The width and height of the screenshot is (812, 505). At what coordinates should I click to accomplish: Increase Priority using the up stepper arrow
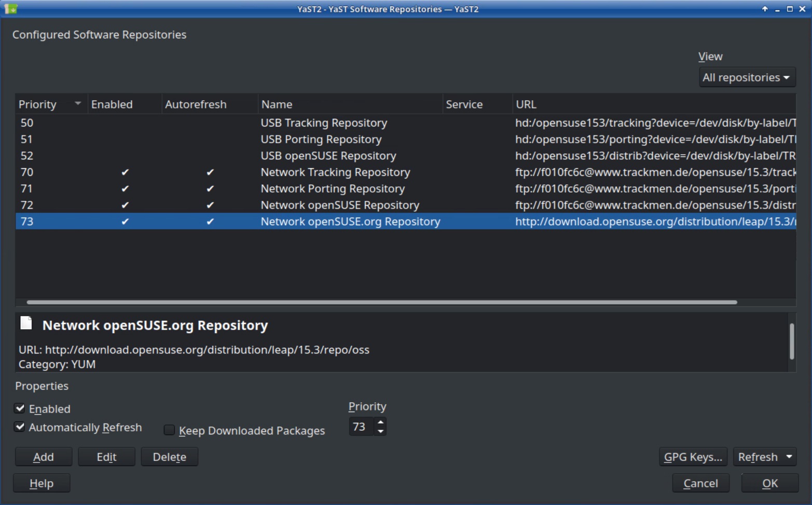point(380,422)
